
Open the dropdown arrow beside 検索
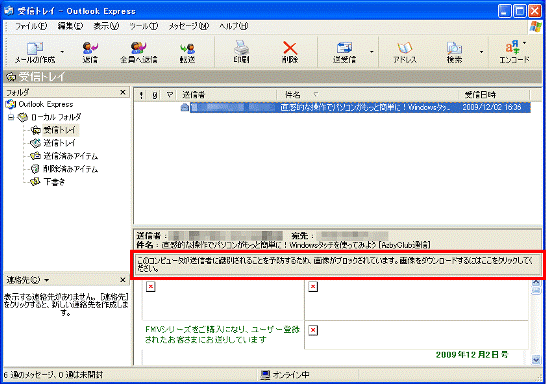coord(481,52)
